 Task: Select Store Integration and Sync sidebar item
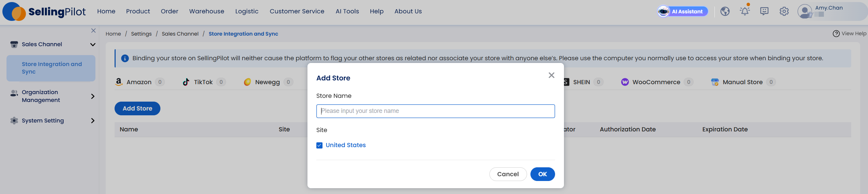[51, 68]
